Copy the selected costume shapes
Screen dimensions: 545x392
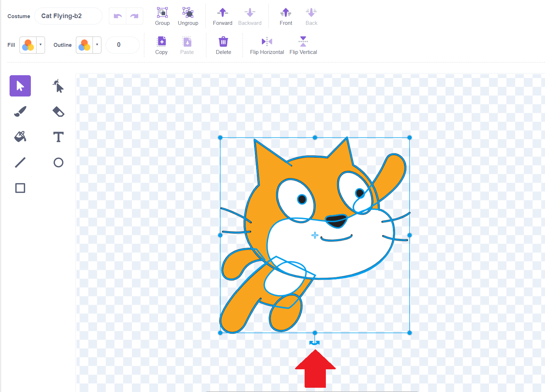coord(161,45)
